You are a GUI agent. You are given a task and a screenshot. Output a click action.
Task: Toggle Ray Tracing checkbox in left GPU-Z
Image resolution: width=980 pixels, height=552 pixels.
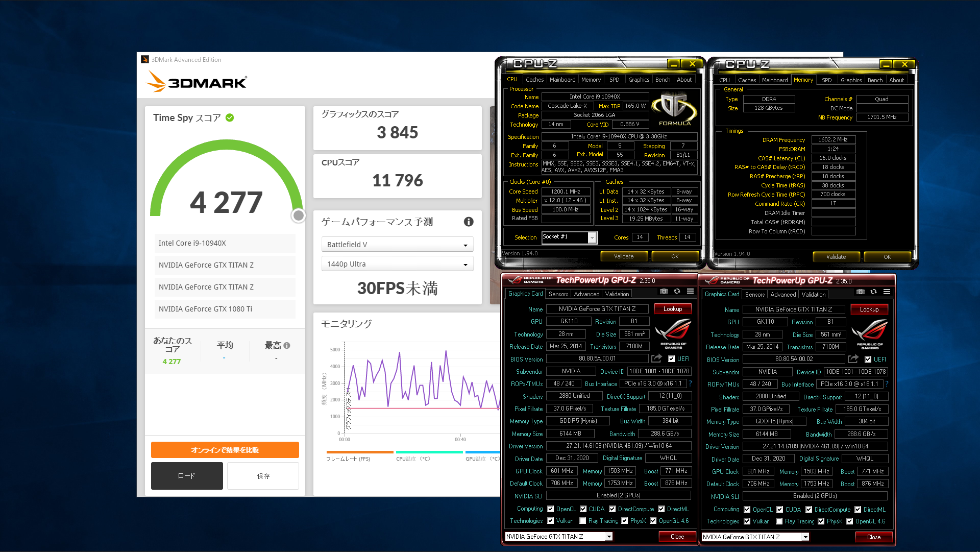(582, 521)
